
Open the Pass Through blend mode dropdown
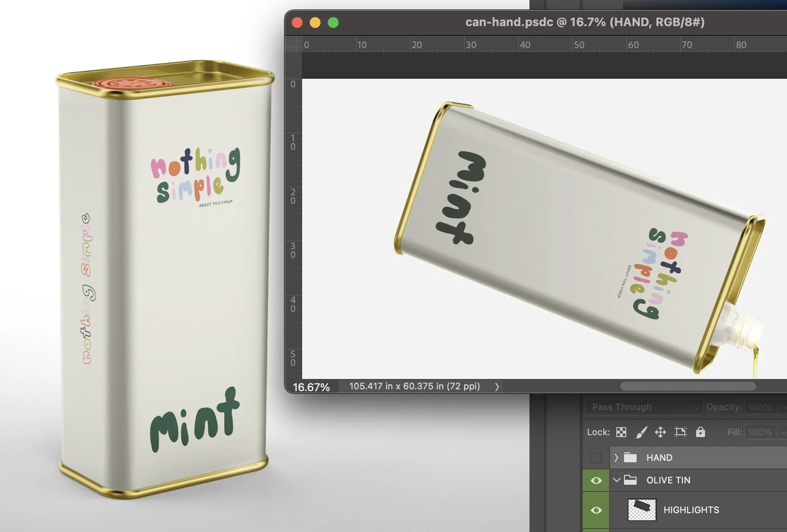point(643,407)
